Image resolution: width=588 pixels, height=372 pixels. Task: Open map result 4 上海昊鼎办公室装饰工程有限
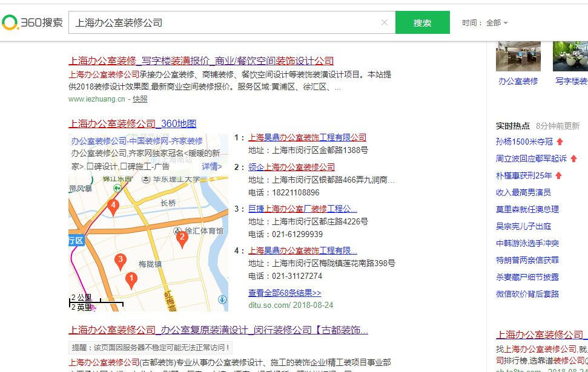coord(303,250)
